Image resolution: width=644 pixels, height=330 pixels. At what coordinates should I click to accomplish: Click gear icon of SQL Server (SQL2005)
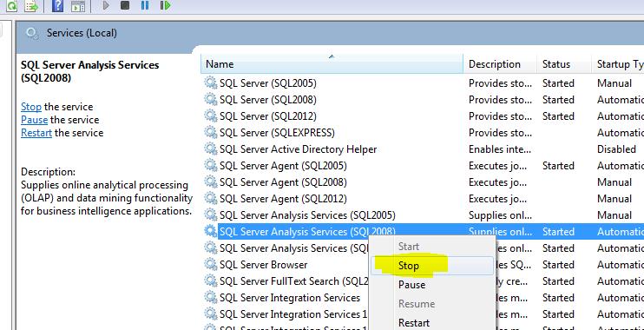(211, 83)
